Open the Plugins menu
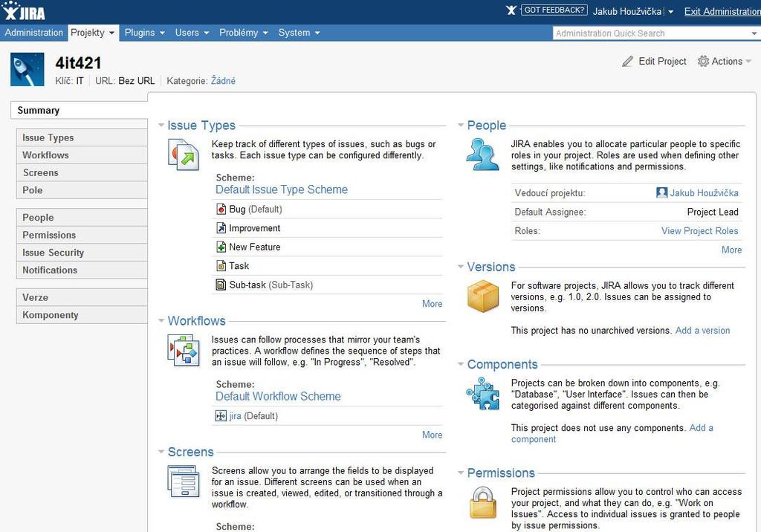Image resolution: width=761 pixels, height=532 pixels. (145, 33)
